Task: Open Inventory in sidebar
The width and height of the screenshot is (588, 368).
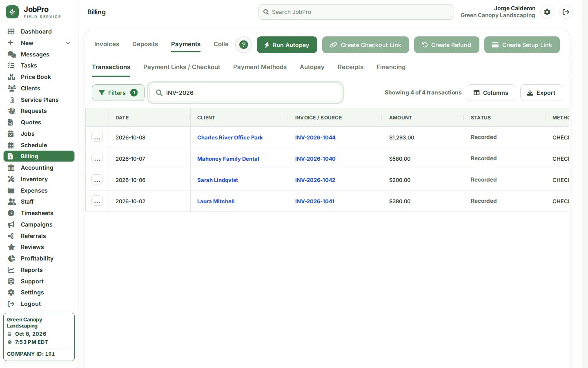Action: [x=39, y=179]
